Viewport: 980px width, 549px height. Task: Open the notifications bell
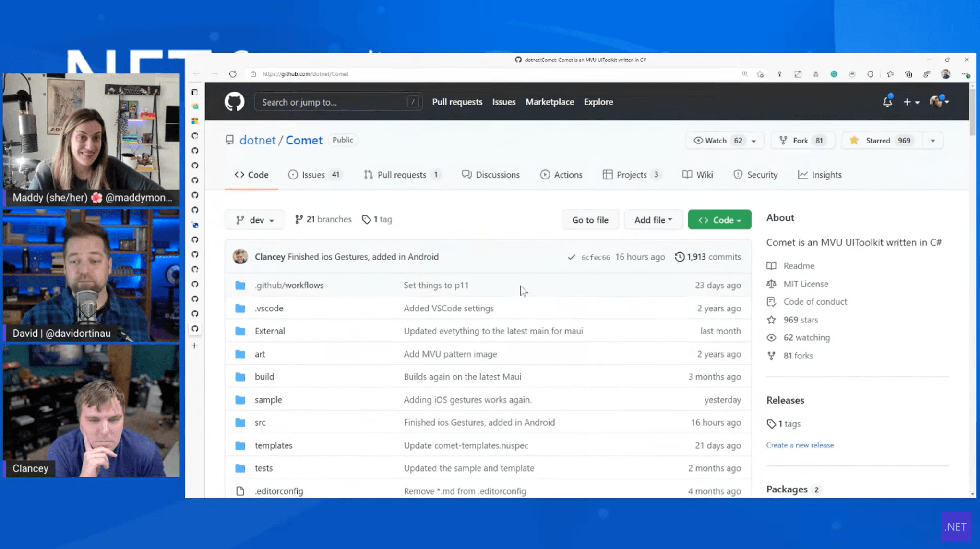click(x=887, y=101)
